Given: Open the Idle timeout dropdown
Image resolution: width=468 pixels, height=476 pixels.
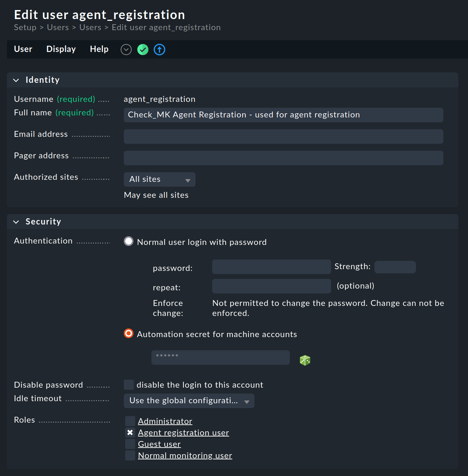Looking at the screenshot, I should pyautogui.click(x=189, y=401).
